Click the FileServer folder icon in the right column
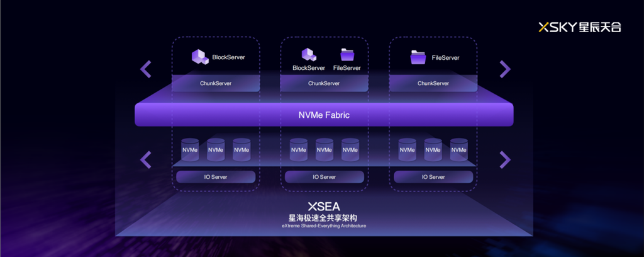The width and height of the screenshot is (644, 257). (418, 57)
